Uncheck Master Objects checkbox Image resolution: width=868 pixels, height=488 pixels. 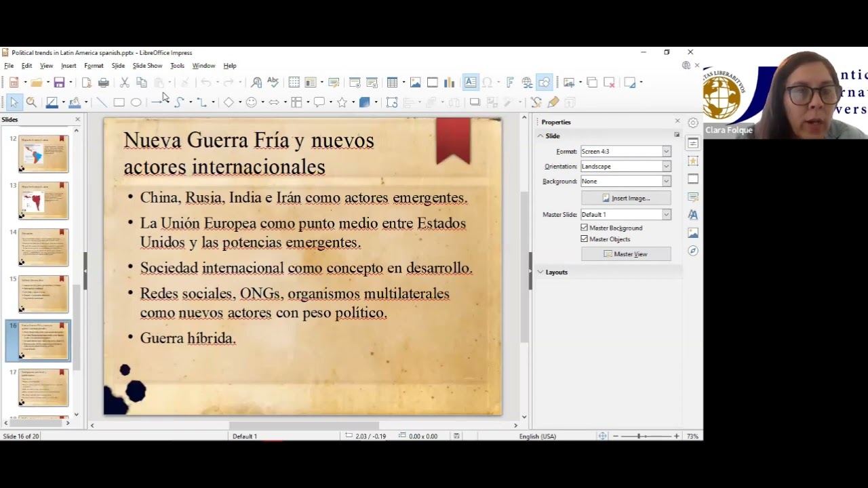[585, 239]
